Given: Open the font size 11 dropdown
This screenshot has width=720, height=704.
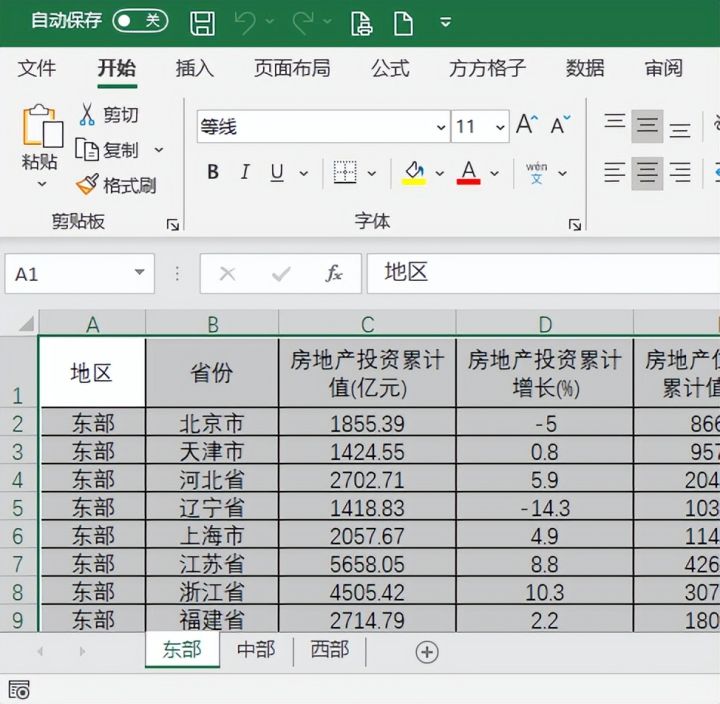Looking at the screenshot, I should [x=501, y=127].
